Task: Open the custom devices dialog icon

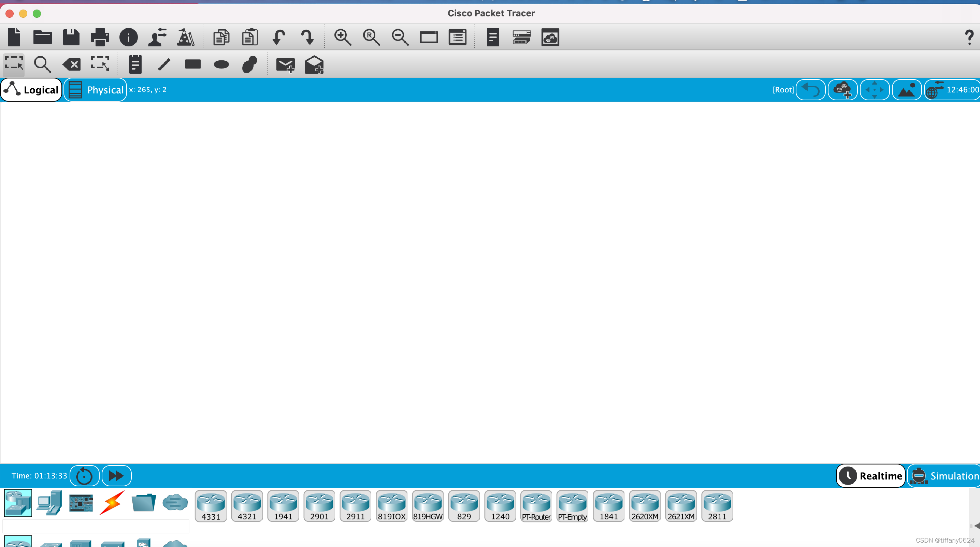Action: 457,37
